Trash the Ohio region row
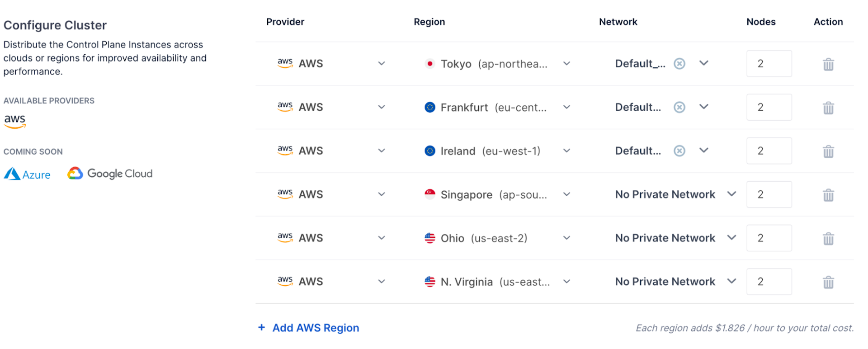The image size is (868, 349). 828,239
